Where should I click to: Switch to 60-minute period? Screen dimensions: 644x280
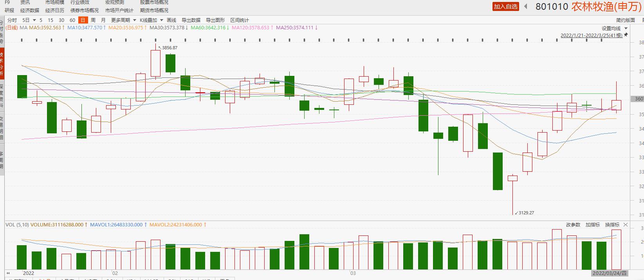coord(72,20)
